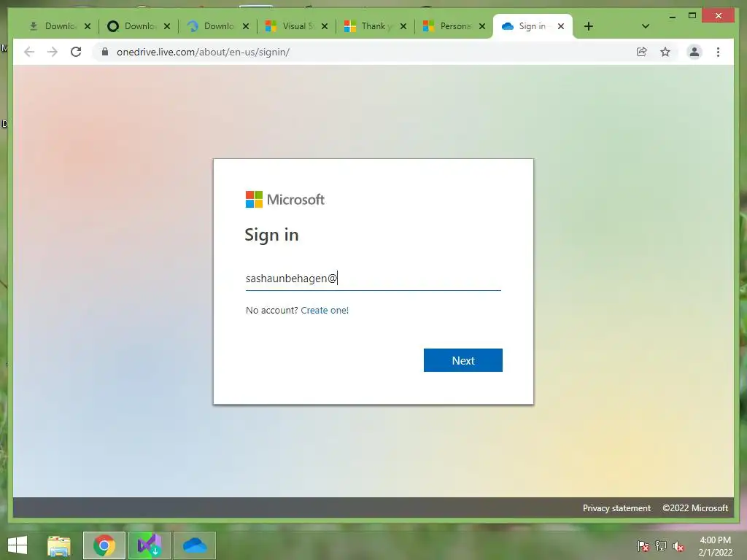Viewport: 747px width, 560px height.
Task: Close the first Download tab
Action: click(x=88, y=26)
